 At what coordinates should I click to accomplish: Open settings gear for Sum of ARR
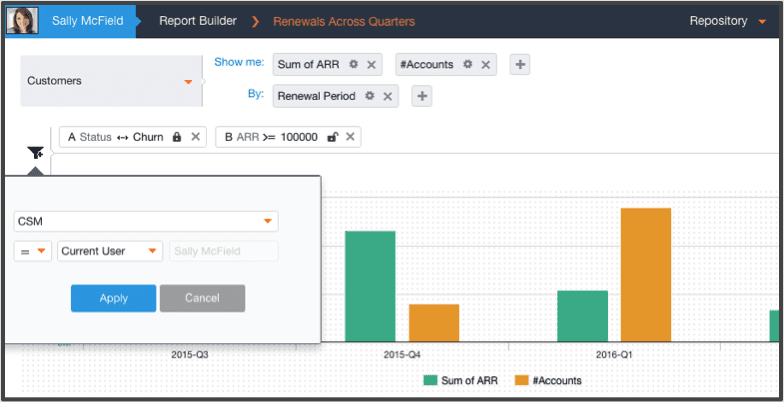(353, 64)
